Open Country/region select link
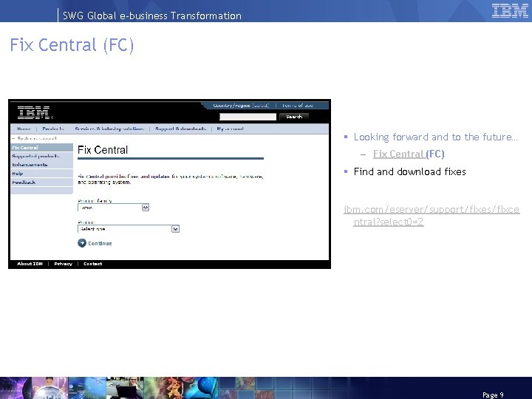The height and width of the screenshot is (399, 532). pyautogui.click(x=241, y=106)
